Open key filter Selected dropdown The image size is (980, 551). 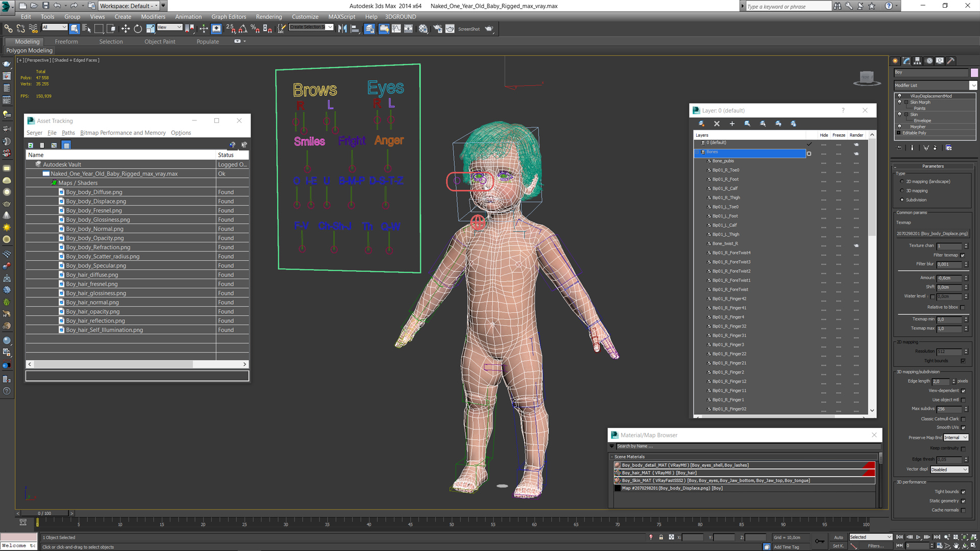tap(871, 537)
